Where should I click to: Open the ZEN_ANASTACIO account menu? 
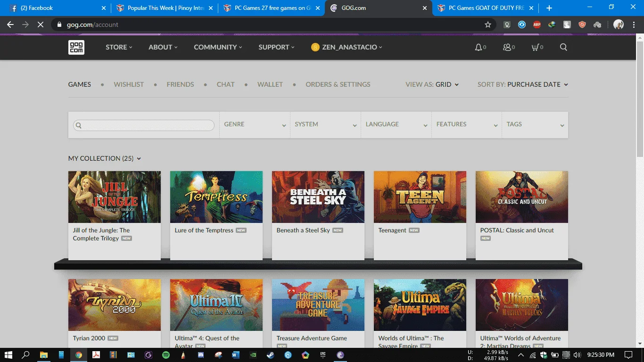tap(347, 47)
